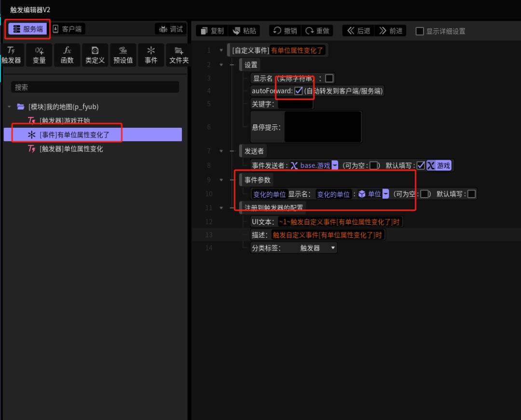Collapse the 设置 section arrow
The height and width of the screenshot is (420, 521).
(x=221, y=65)
